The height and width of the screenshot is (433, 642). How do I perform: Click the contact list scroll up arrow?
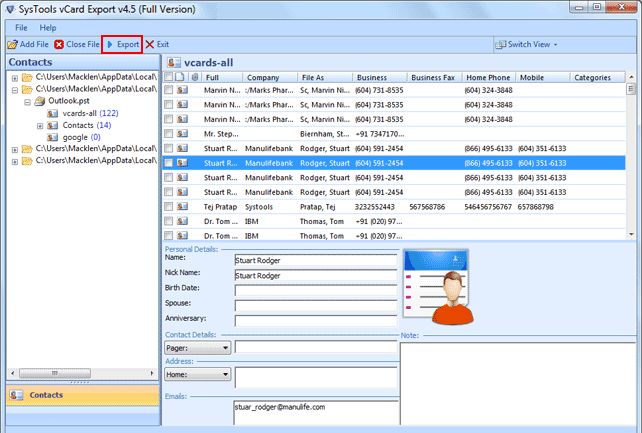[631, 77]
